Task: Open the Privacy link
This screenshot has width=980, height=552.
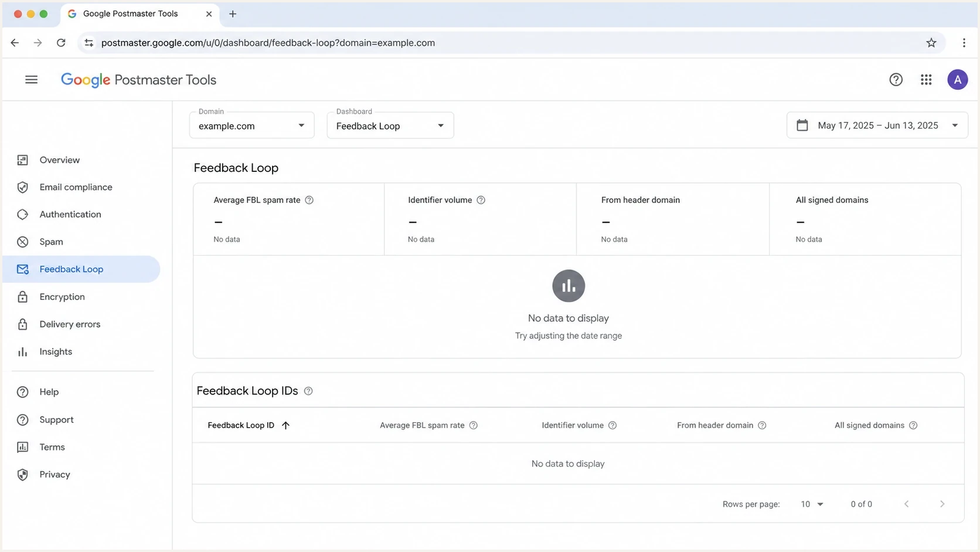Action: coord(82,475)
